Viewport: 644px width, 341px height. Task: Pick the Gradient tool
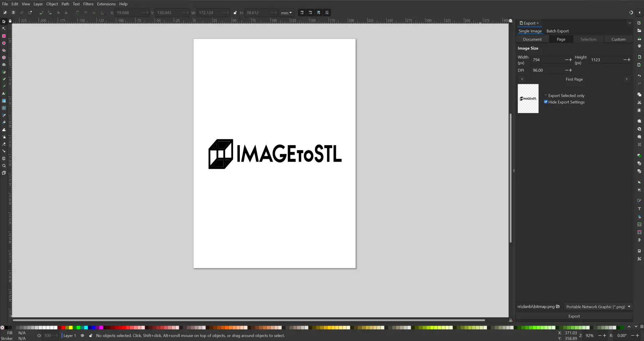click(4, 101)
